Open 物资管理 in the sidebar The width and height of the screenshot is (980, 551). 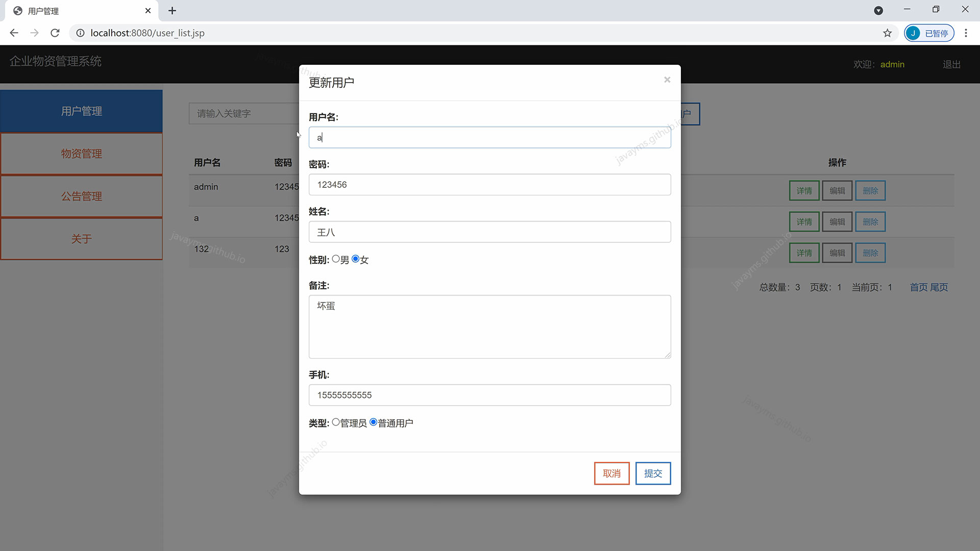point(82,154)
